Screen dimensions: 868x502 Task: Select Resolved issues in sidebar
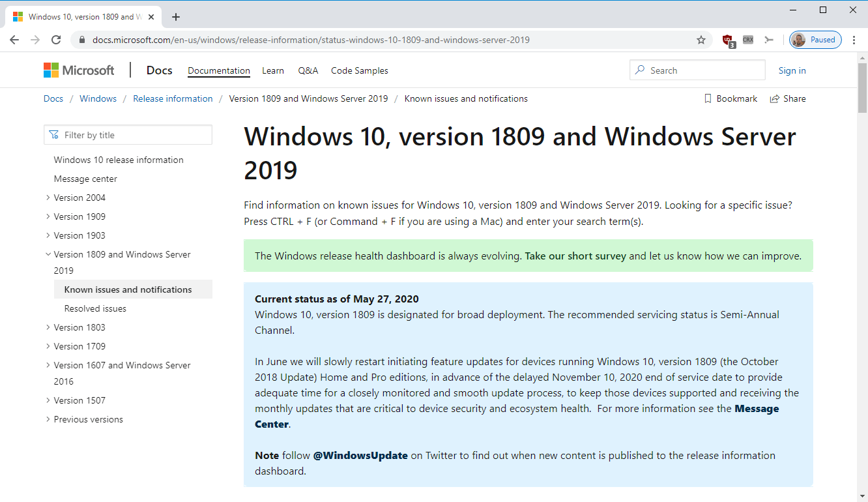pyautogui.click(x=95, y=308)
